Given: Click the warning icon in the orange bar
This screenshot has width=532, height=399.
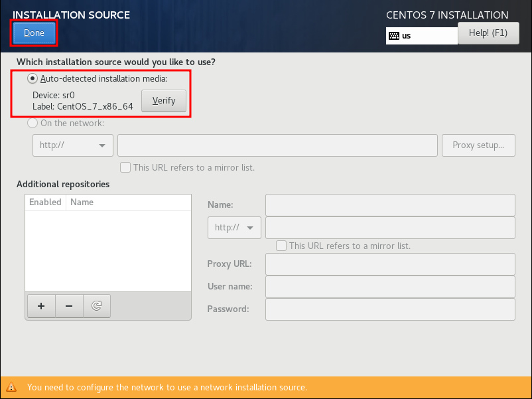Looking at the screenshot, I should coord(11,387).
